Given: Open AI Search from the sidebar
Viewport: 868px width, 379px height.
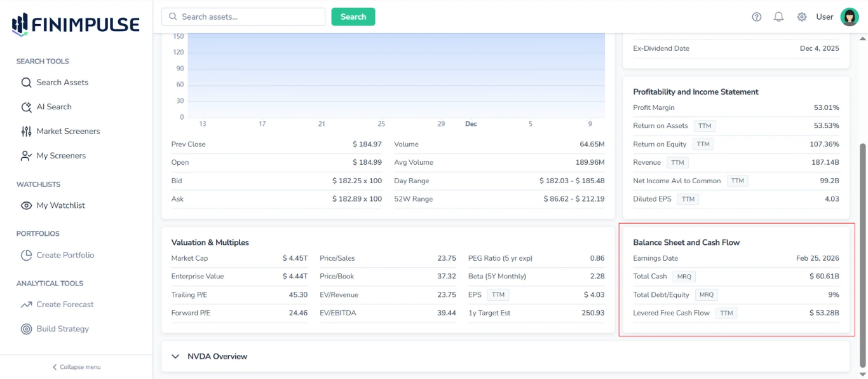Looking at the screenshot, I should [x=54, y=106].
